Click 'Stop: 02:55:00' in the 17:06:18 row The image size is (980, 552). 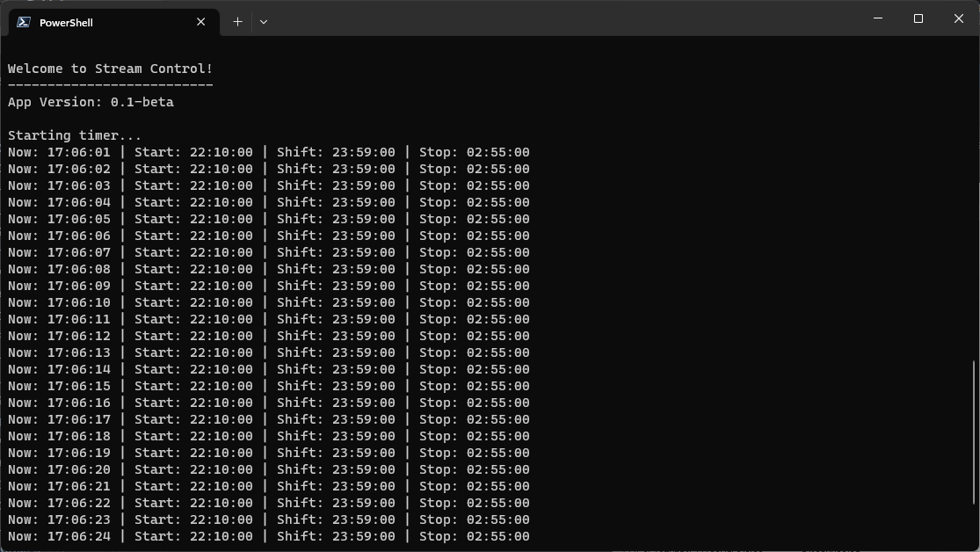coord(475,436)
